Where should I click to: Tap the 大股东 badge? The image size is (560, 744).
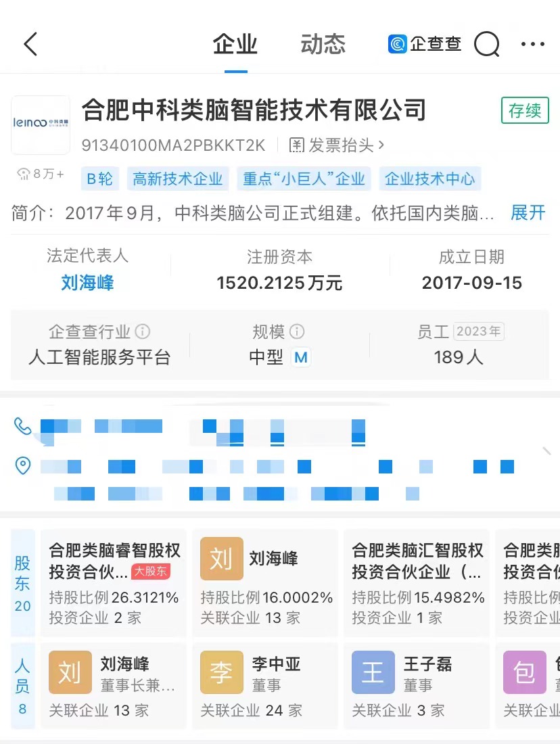151,572
